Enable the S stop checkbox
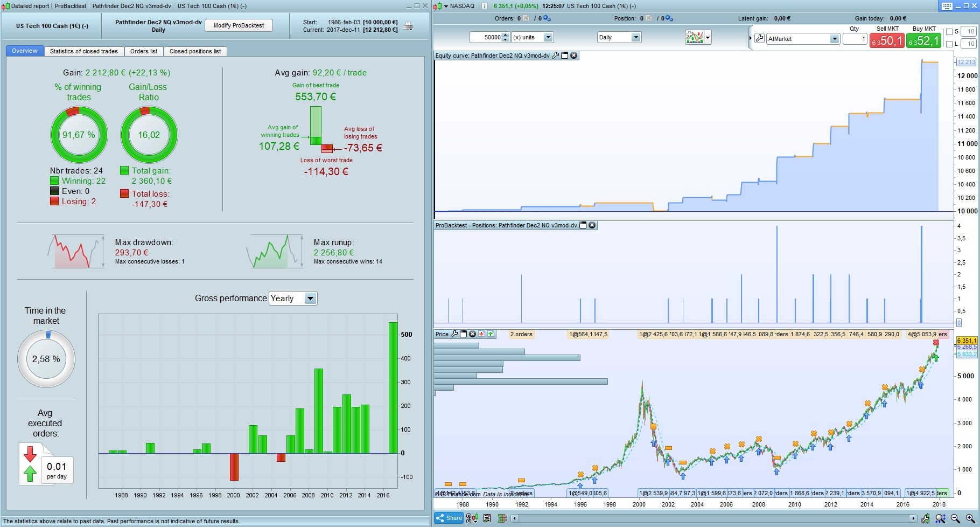This screenshot has width=980, height=527. tap(949, 32)
